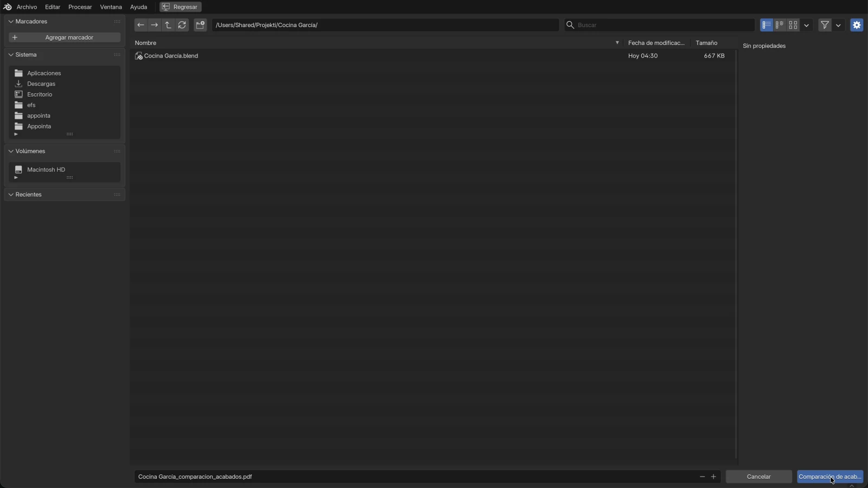
Task: Open the Ventana menu
Action: pos(111,7)
